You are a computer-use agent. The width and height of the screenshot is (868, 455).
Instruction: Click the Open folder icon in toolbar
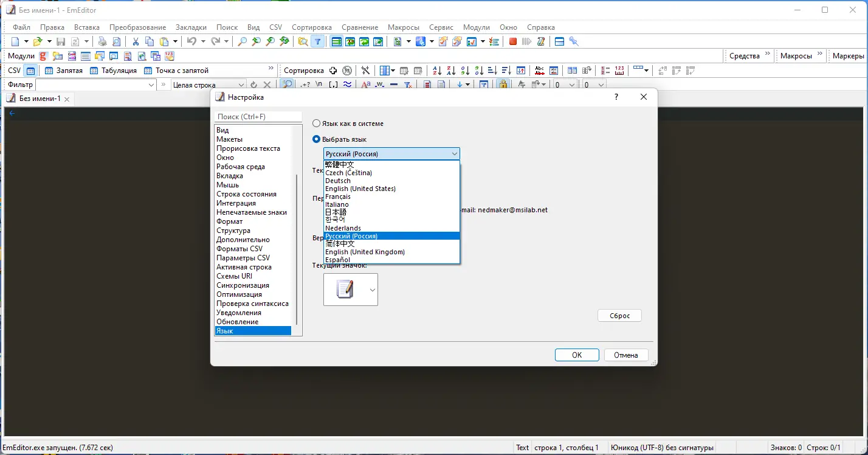pyautogui.click(x=38, y=41)
